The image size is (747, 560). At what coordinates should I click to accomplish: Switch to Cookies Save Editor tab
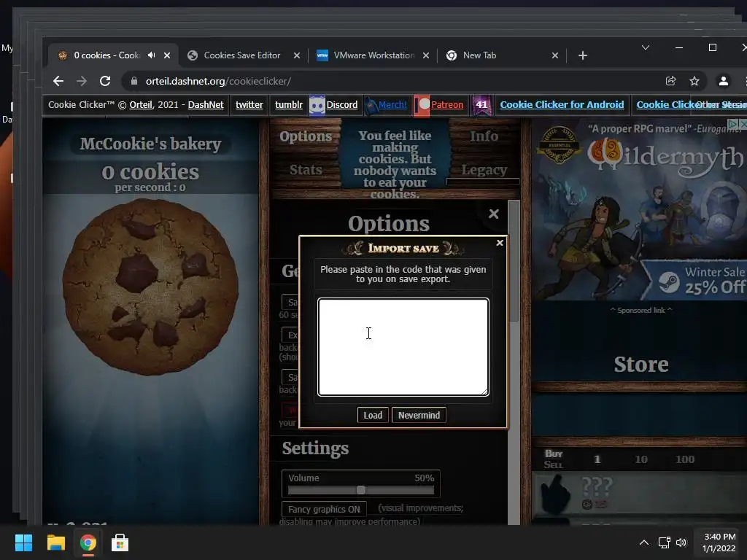click(x=242, y=55)
